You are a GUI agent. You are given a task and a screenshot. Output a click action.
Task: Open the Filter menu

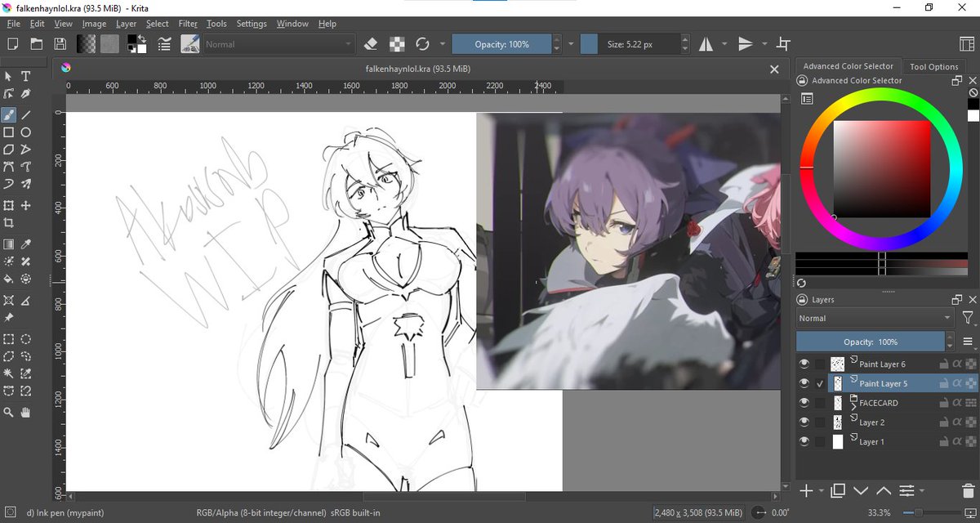tap(188, 24)
